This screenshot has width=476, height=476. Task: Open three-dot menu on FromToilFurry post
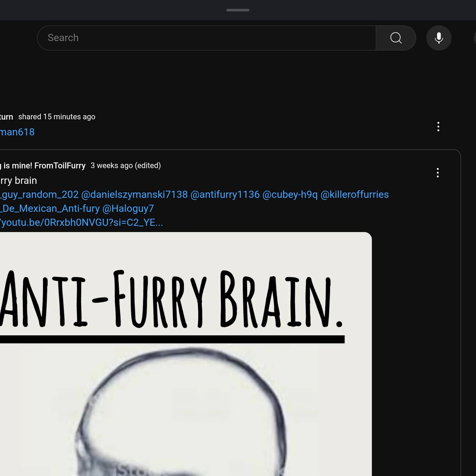pyautogui.click(x=438, y=173)
